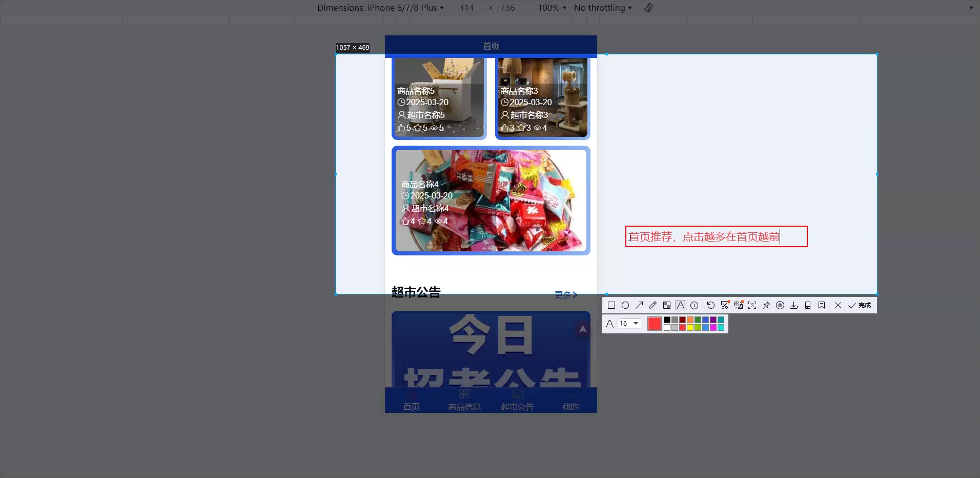
Task: Click the like icon on 商品名称5
Action: tap(401, 128)
